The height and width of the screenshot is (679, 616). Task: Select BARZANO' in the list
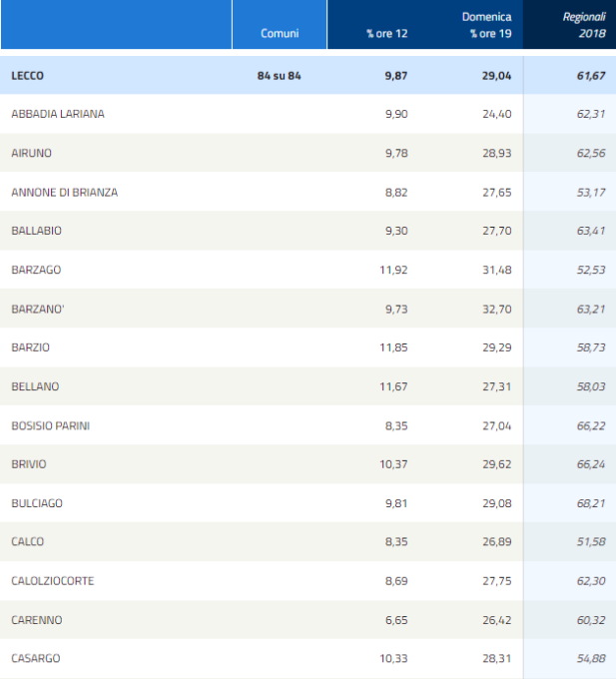[x=38, y=309]
